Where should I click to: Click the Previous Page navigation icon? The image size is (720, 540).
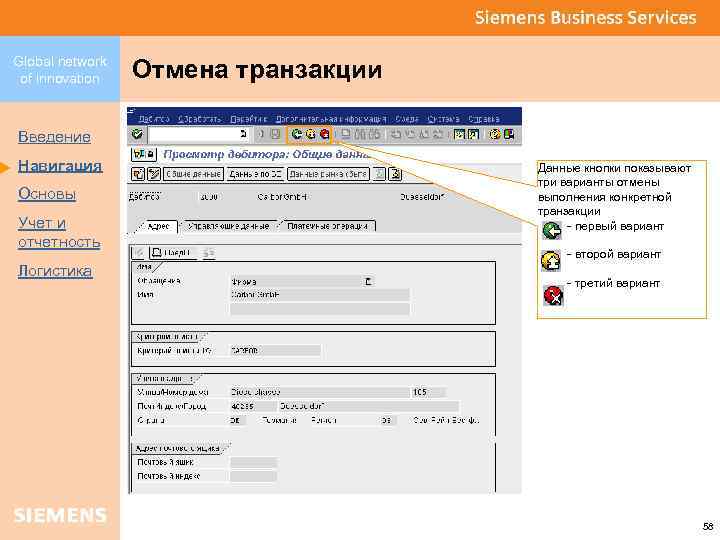point(410,135)
